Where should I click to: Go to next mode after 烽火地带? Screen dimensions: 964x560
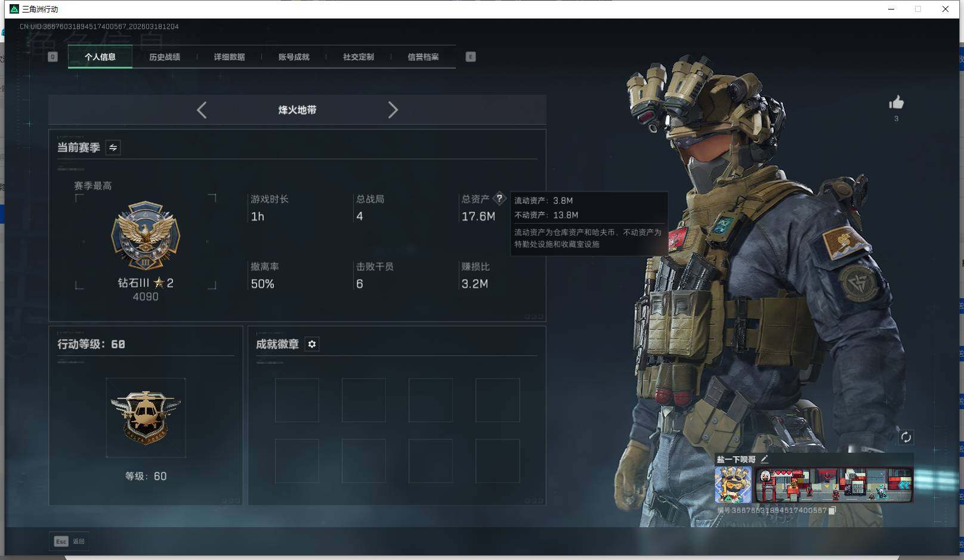coord(393,110)
